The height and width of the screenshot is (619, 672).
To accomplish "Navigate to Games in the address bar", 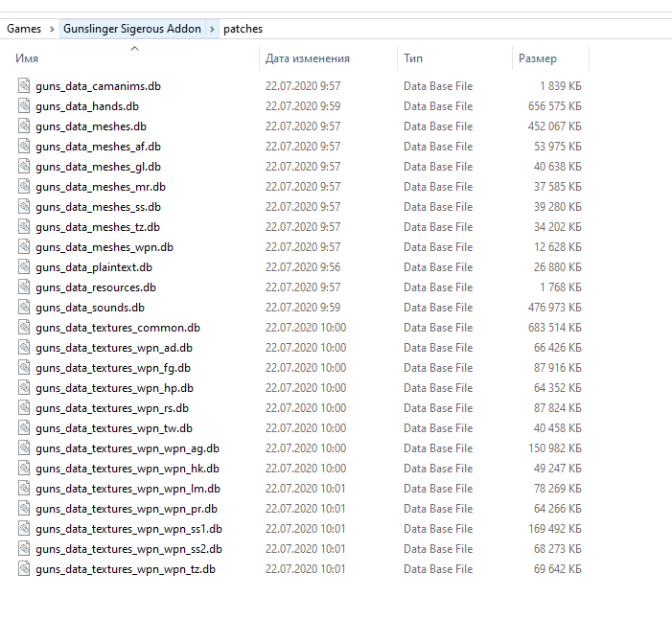I will pyautogui.click(x=24, y=29).
